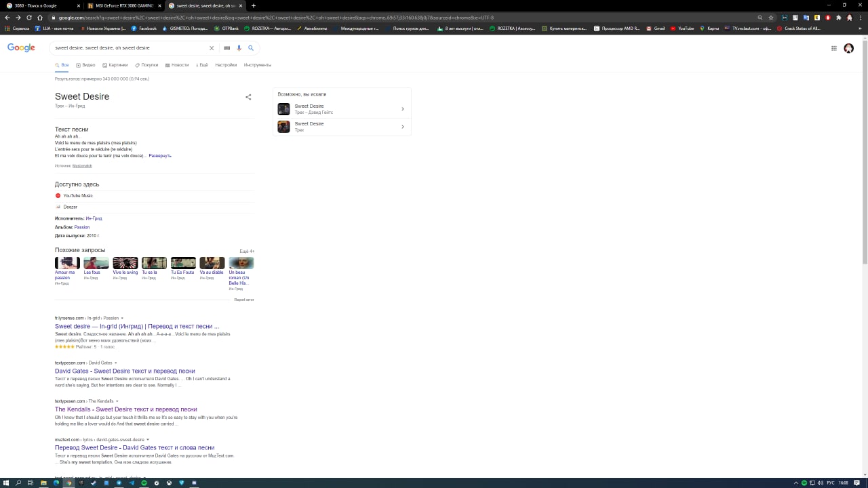This screenshot has height=488, width=868.
Task: Open the Windows taskbar search
Action: point(18,483)
